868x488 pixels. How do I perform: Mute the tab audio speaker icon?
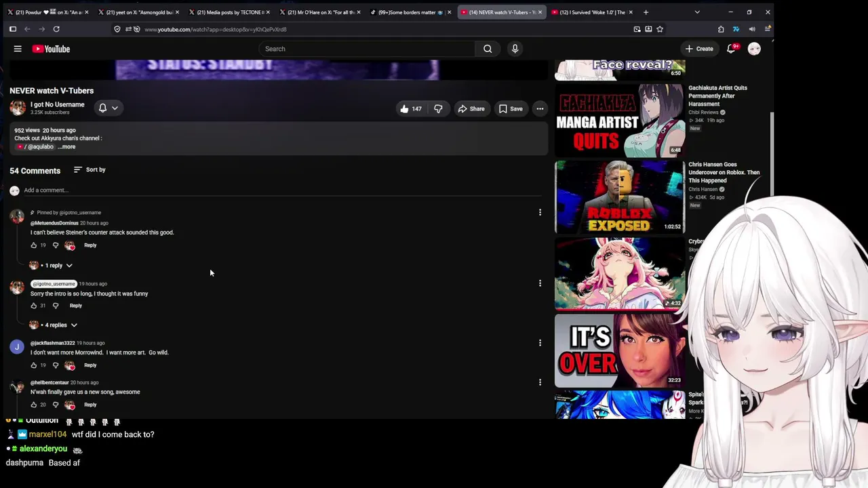(x=752, y=29)
